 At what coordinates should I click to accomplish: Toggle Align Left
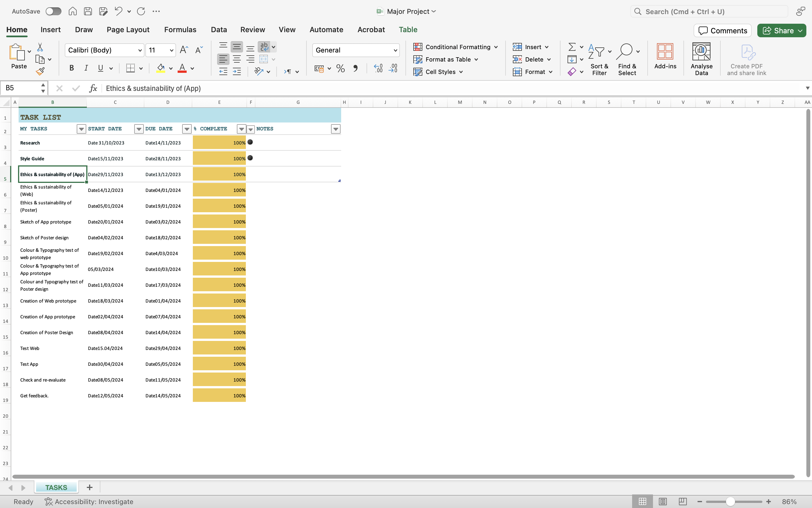[x=223, y=60]
